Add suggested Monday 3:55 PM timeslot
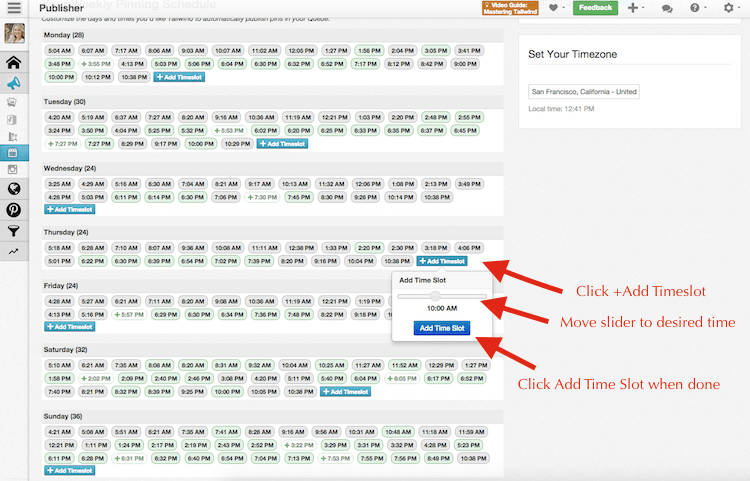750x481 pixels. [96, 64]
